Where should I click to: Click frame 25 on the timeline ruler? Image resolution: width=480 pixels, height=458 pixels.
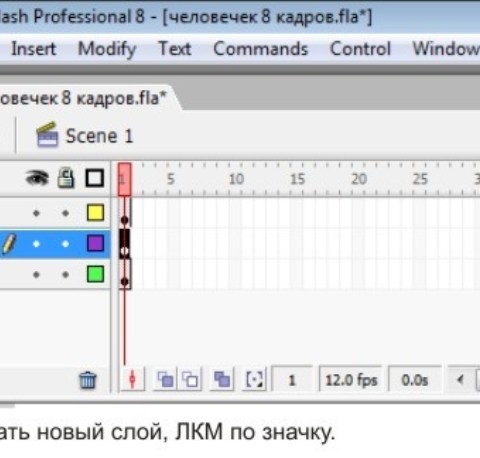click(x=420, y=179)
